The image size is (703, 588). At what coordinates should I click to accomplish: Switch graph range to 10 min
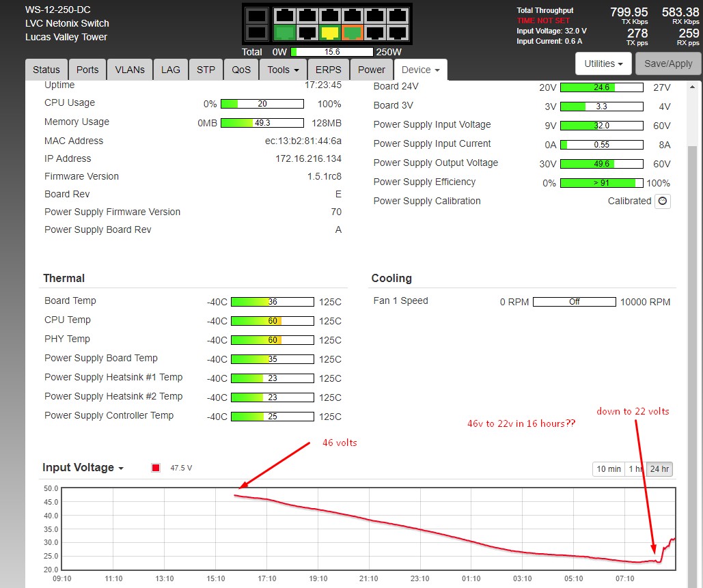608,468
